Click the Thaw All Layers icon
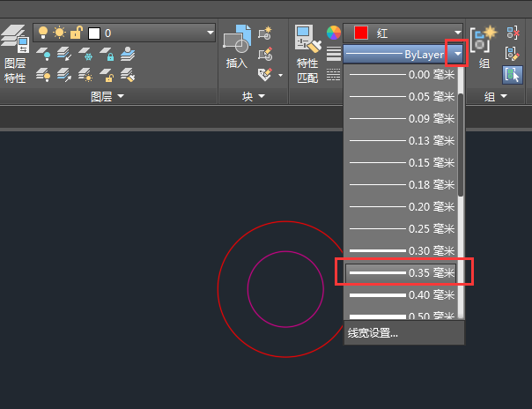Viewport: 532px width, 409px height. [85, 75]
